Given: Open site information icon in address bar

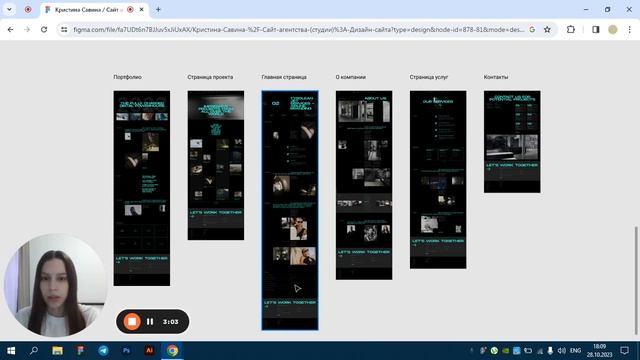Looking at the screenshot, I should pos(64,29).
